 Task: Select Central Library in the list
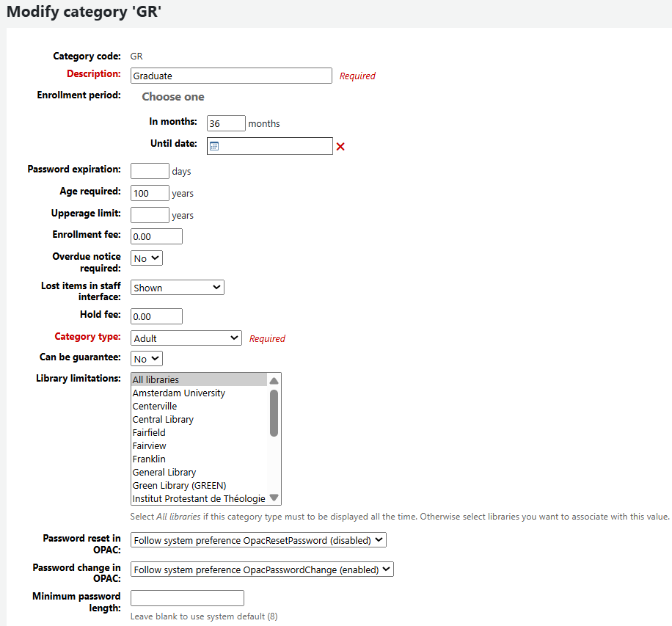[x=200, y=419]
